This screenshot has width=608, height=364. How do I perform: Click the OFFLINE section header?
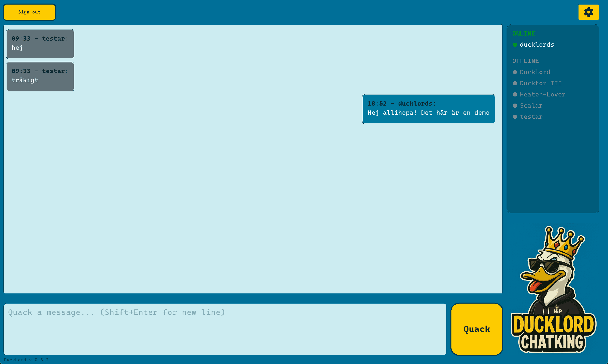(525, 61)
